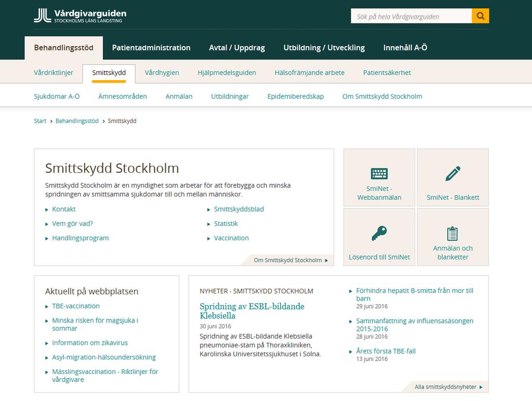Open the Anmälan menu item
This screenshot has width=532, height=401.
[x=179, y=96]
